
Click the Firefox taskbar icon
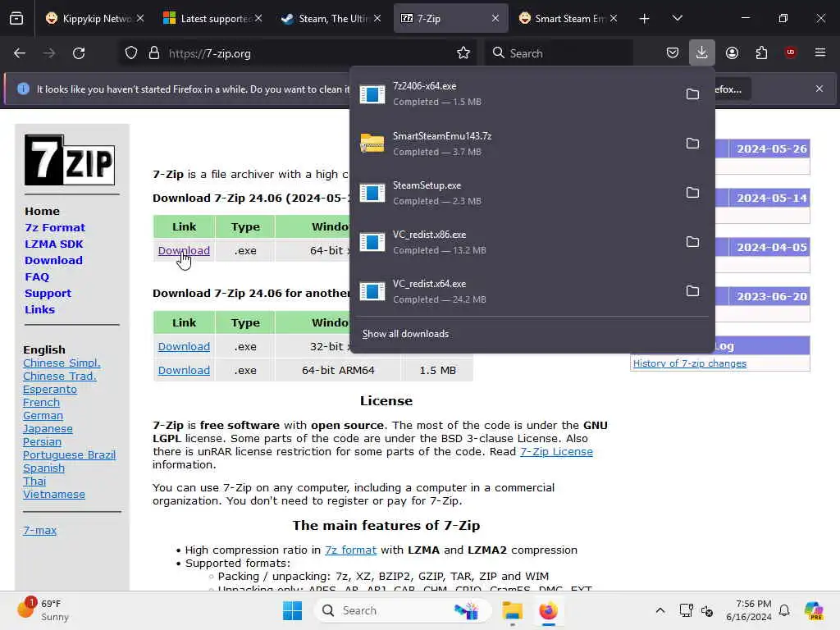[548, 610]
